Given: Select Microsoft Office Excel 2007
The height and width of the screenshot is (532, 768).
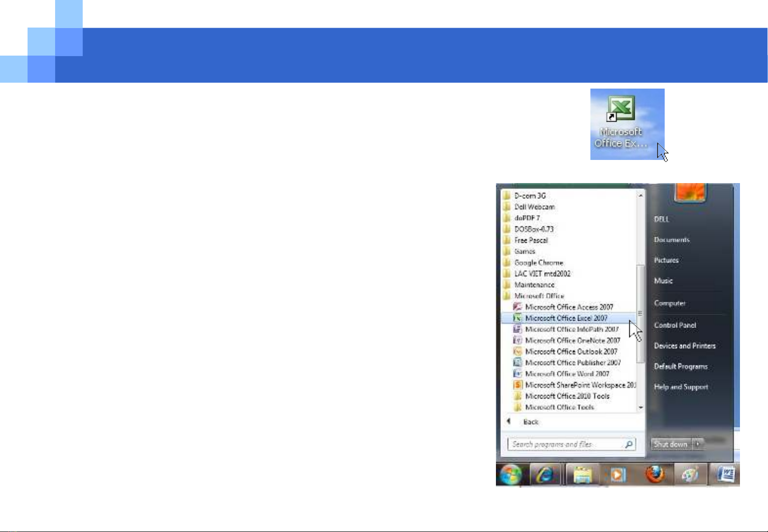Looking at the screenshot, I should 566,318.
